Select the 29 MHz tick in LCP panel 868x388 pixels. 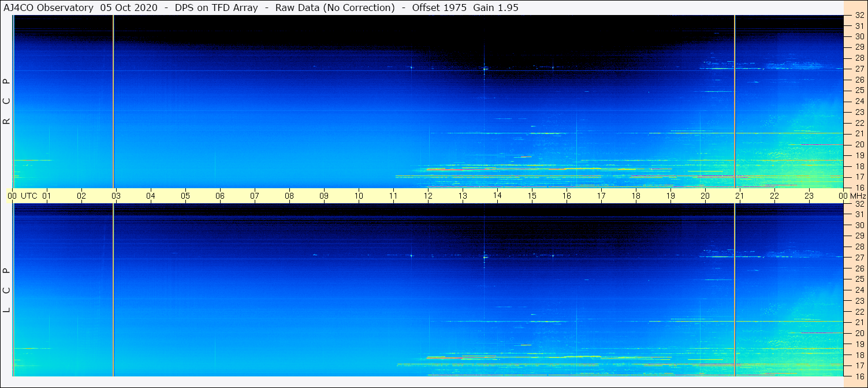(x=859, y=236)
